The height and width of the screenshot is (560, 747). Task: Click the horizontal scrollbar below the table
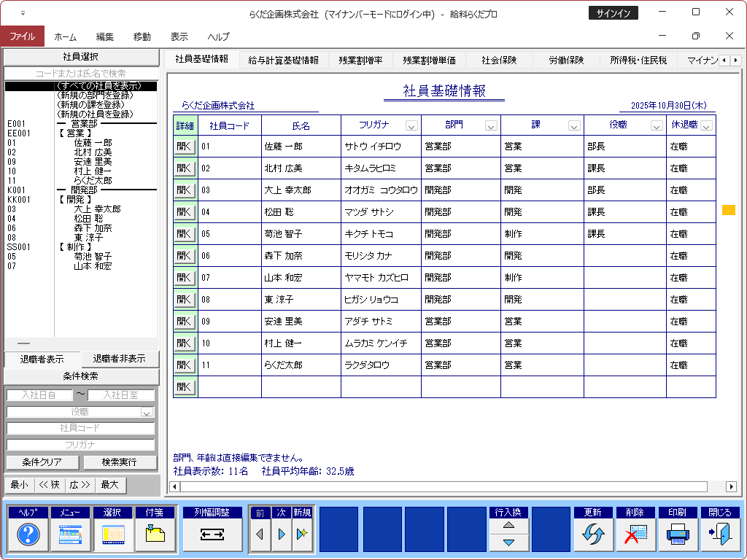438,486
